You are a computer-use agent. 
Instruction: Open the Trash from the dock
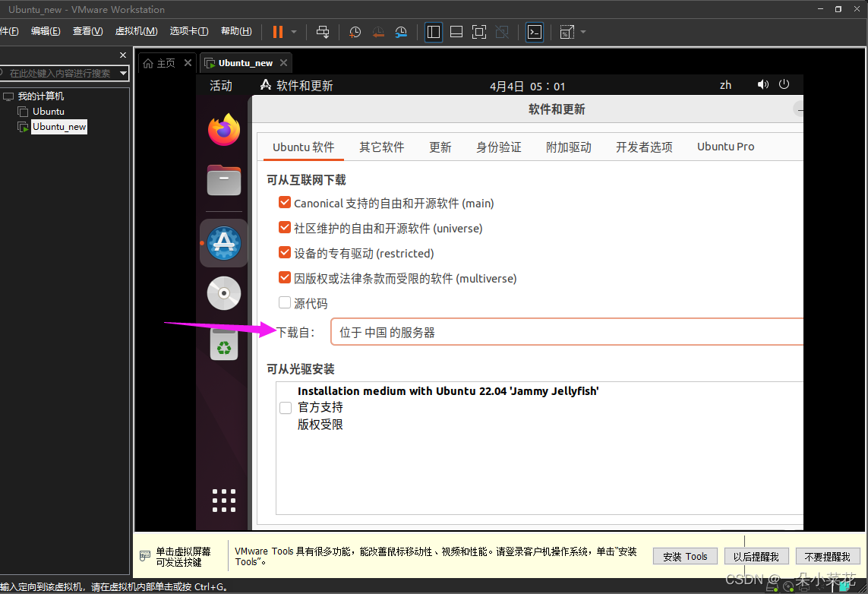223,344
